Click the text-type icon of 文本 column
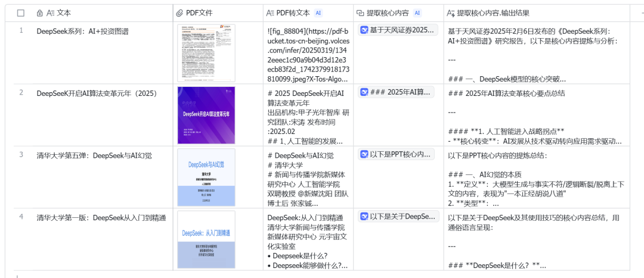644x278 pixels. (51, 13)
